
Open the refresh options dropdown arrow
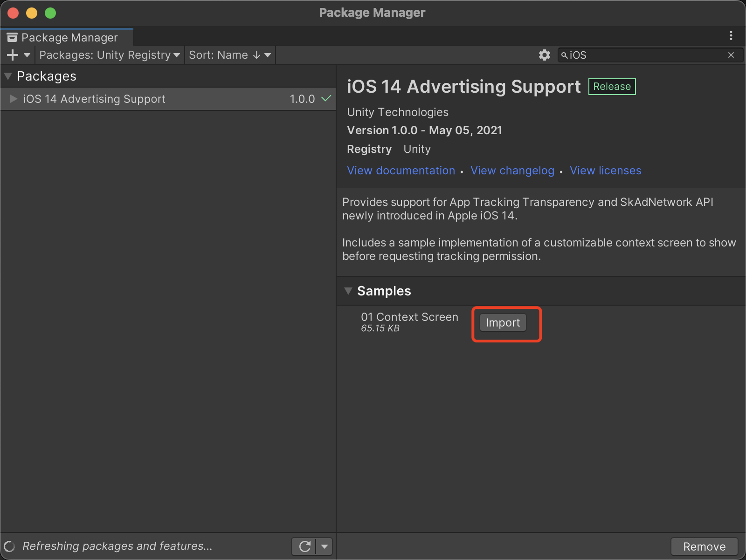325,546
